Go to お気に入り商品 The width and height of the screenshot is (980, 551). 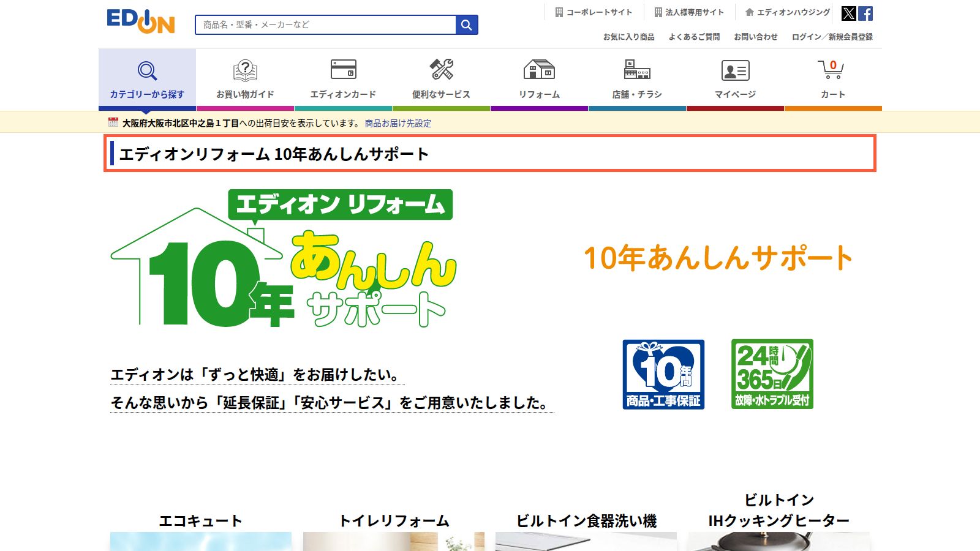pyautogui.click(x=628, y=37)
